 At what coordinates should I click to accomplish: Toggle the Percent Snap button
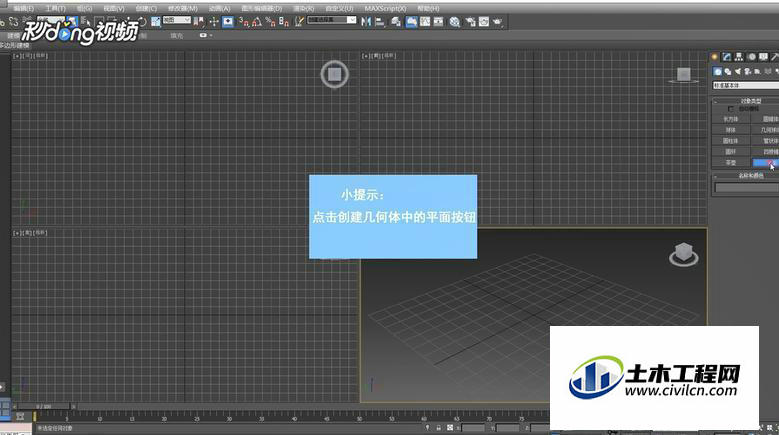tap(271, 21)
